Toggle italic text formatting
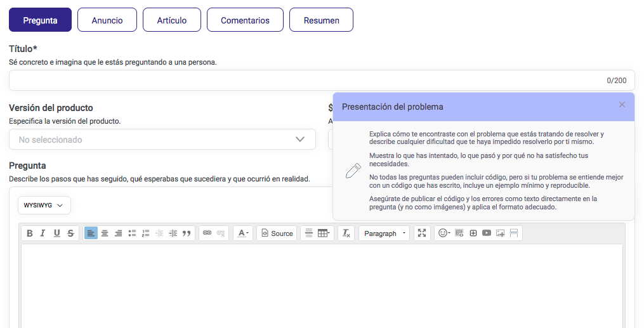 (43, 233)
